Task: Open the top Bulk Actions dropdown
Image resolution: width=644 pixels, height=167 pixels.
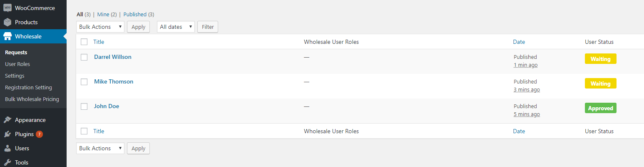Action: 100,27
